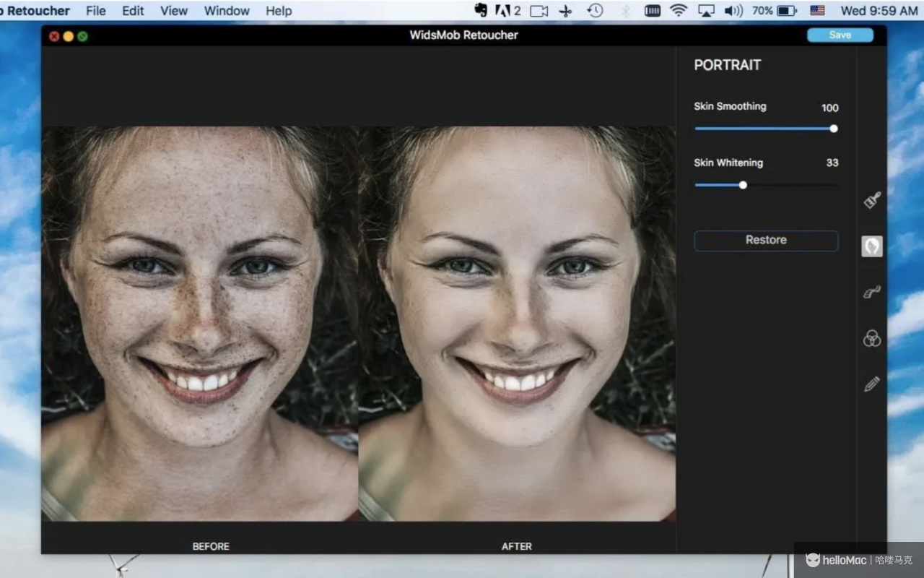Open the Wi-Fi menu bar icon
Screen dimensions: 924x578
[679, 11]
